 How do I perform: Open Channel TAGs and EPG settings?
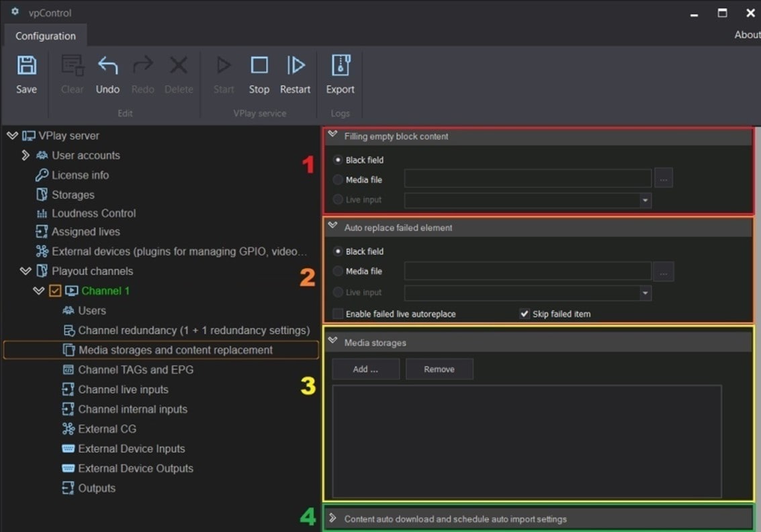point(136,370)
